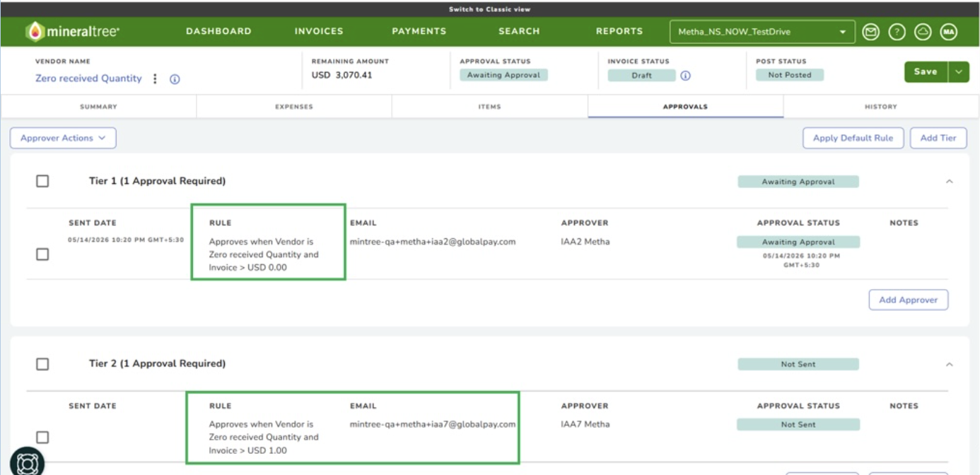This screenshot has width=980, height=475.
Task: Select the Approvals tab
Action: 685,107
